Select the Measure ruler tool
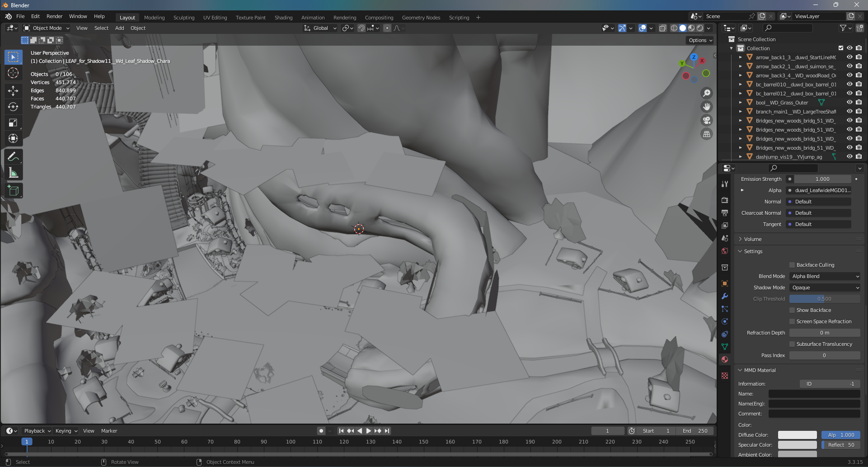 [x=13, y=173]
